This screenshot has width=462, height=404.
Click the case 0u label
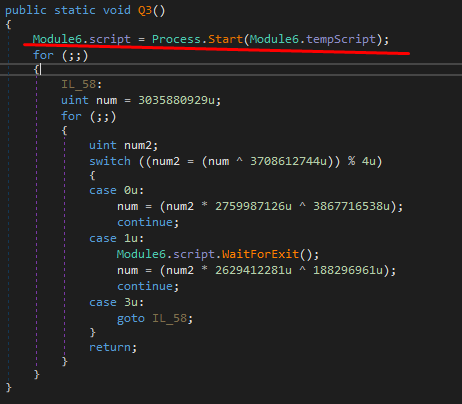click(116, 190)
